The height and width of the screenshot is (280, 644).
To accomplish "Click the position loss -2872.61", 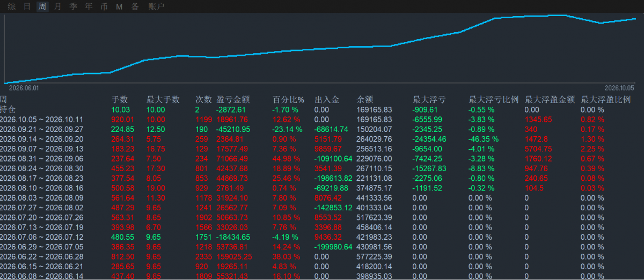I will point(231,109).
